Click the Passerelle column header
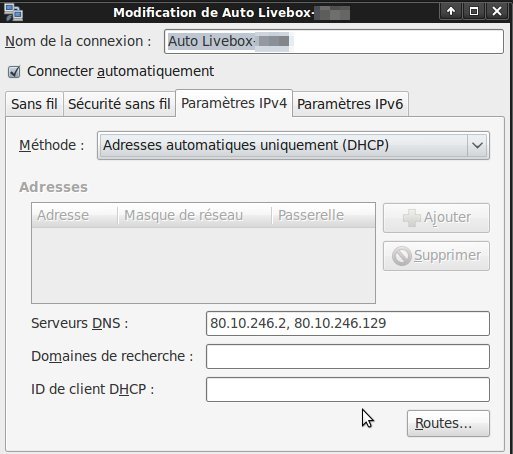513x454 pixels. point(323,215)
